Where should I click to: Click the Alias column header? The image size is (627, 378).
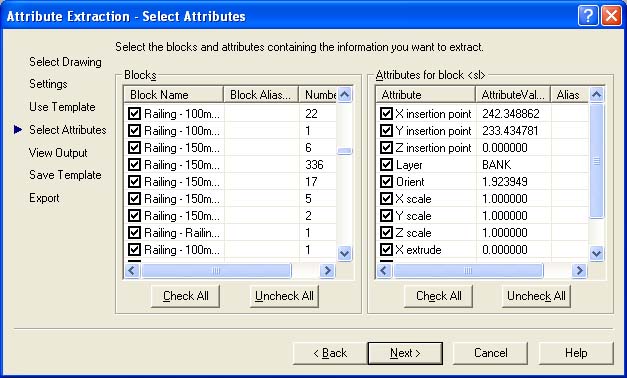(x=570, y=95)
